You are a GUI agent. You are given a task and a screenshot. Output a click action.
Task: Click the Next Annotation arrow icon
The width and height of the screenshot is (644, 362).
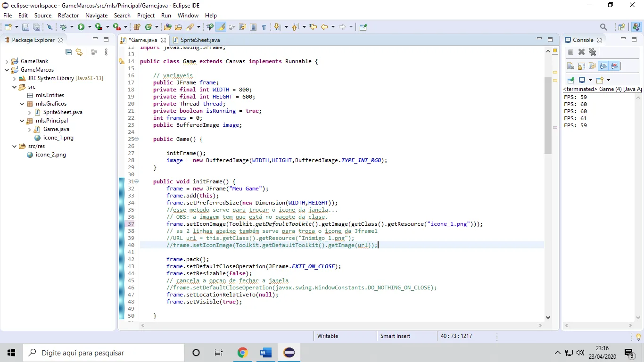click(x=277, y=27)
